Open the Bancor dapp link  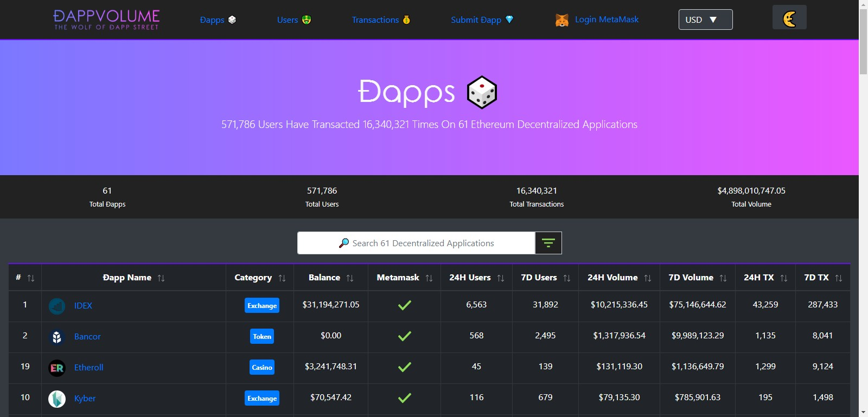click(87, 337)
